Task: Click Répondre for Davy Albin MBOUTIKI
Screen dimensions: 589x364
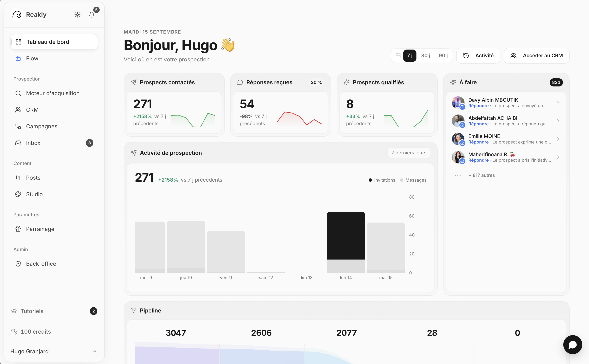Action: point(478,106)
